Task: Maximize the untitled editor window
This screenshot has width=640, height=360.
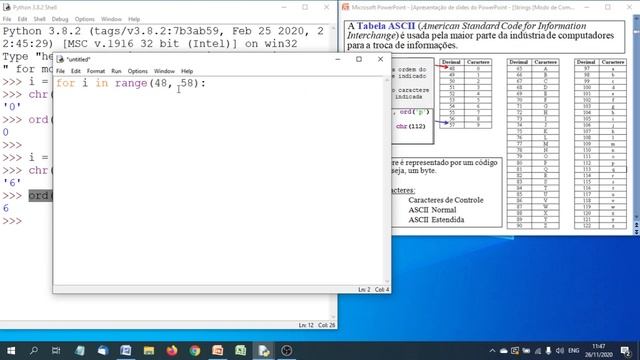Action: [359, 59]
